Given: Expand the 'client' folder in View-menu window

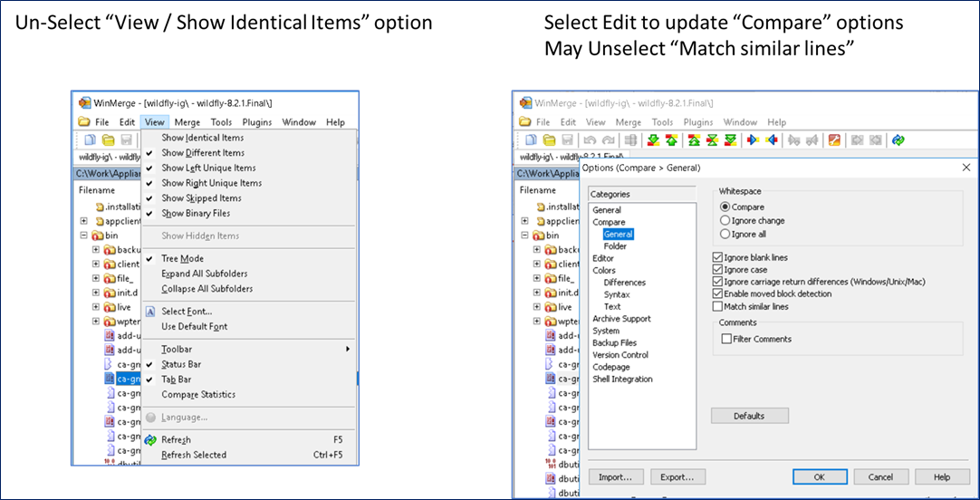Looking at the screenshot, I should click(x=96, y=264).
